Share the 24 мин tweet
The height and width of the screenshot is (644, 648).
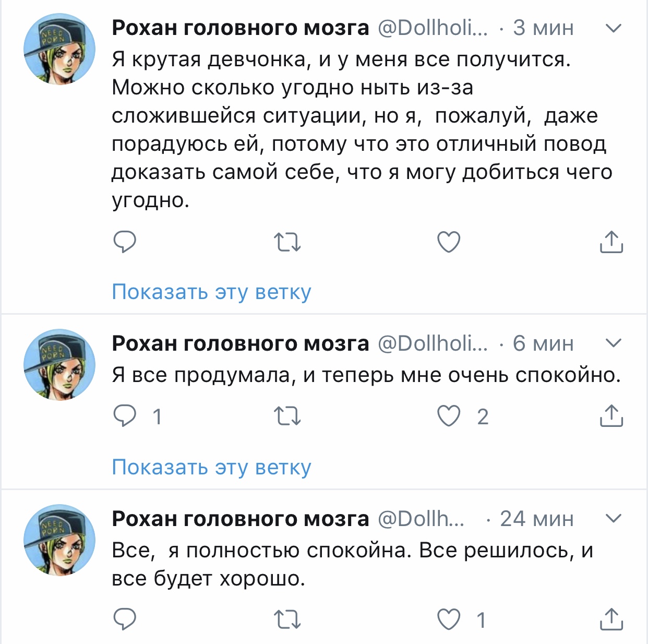(x=611, y=619)
